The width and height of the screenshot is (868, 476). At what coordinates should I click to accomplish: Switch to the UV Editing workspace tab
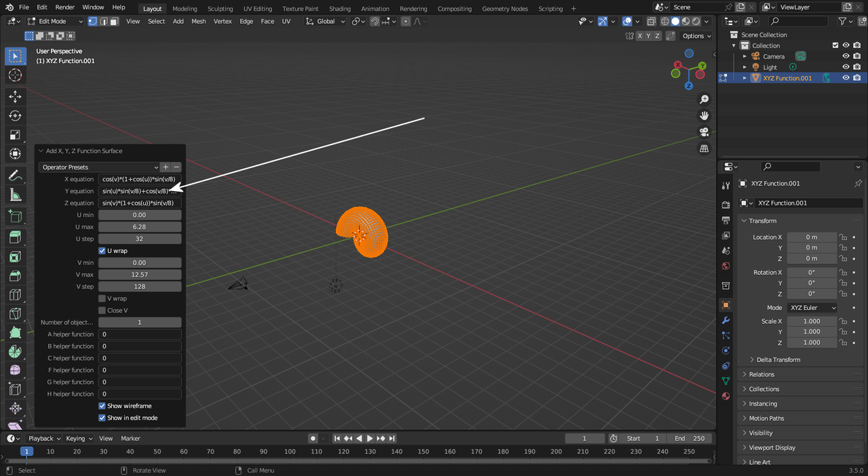[x=258, y=9]
